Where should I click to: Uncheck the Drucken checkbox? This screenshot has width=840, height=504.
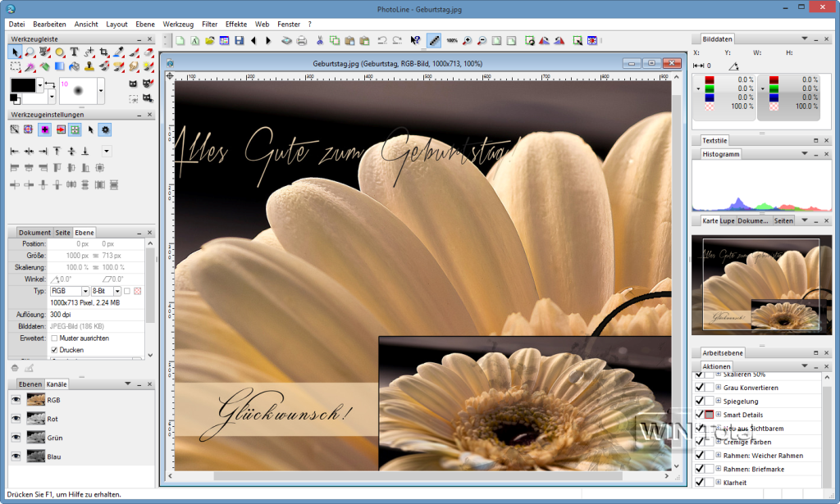click(54, 350)
